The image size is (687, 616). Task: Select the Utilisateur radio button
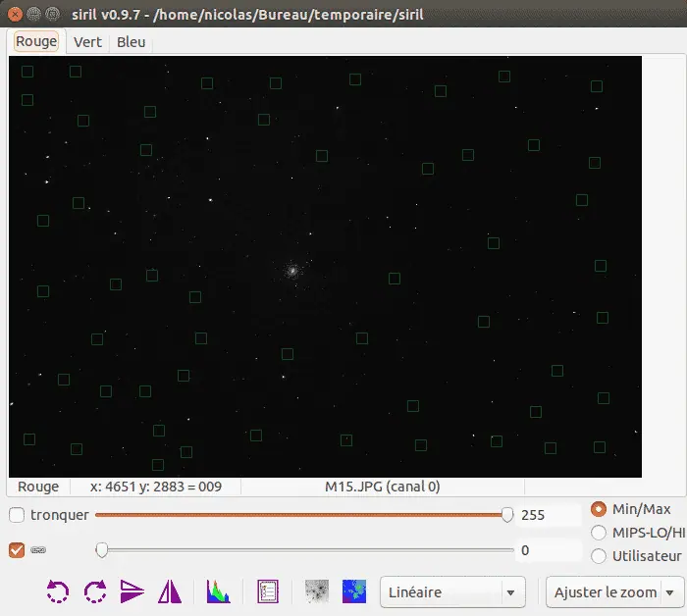pyautogui.click(x=599, y=556)
